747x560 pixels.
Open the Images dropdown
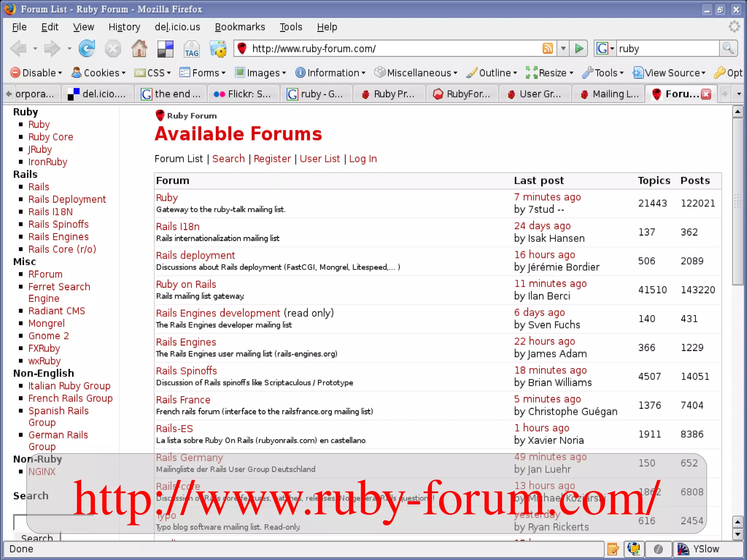pos(260,73)
